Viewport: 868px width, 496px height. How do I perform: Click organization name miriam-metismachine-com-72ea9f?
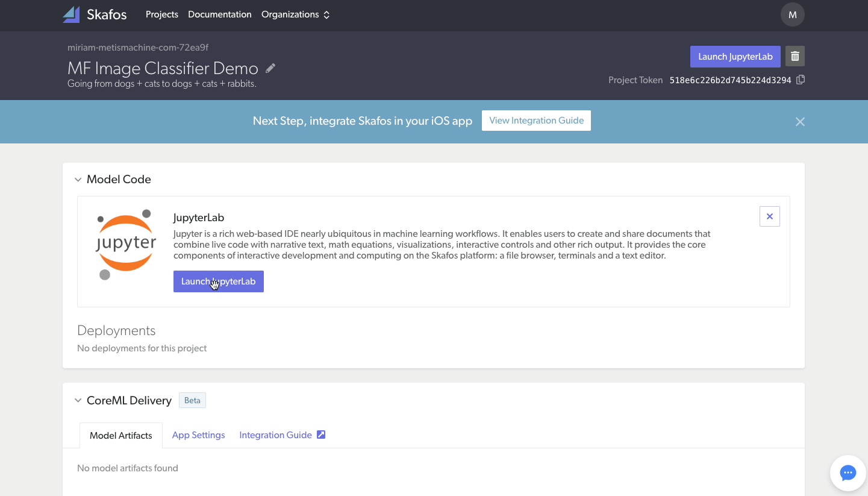tap(138, 48)
